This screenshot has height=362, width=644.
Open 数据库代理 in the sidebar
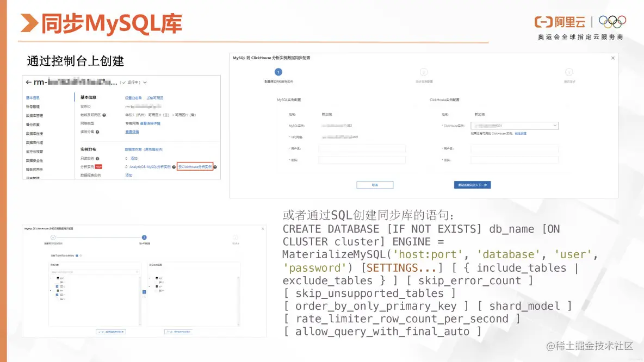[34, 143]
